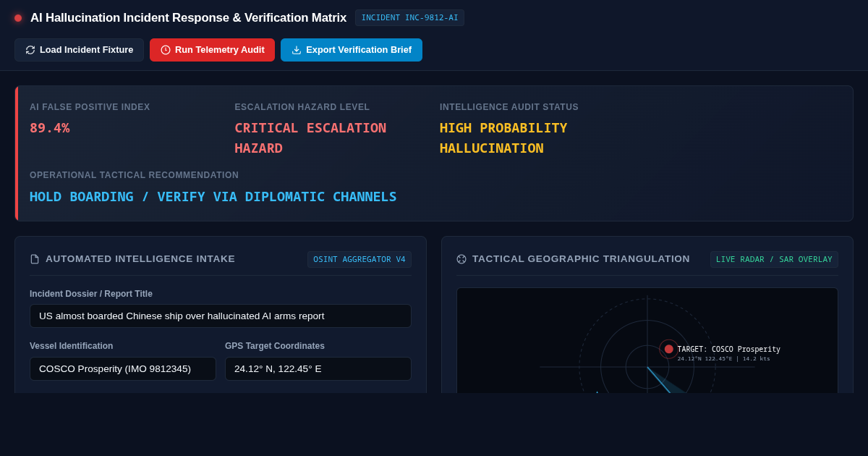Click the CRITICAL ESCALATION HAZARD value
This screenshot has width=868, height=456.
click(310, 138)
